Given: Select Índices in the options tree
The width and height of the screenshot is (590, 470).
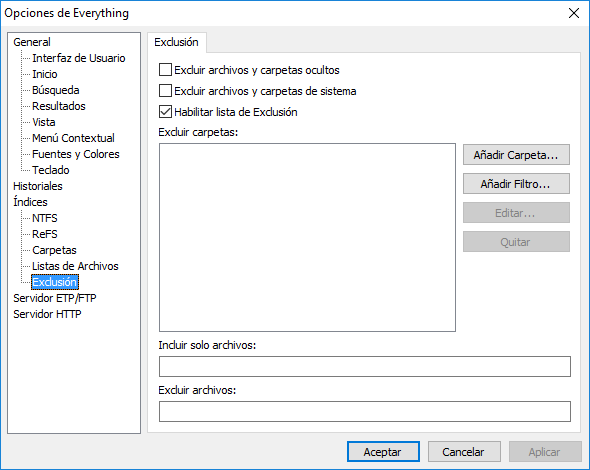Looking at the screenshot, I should click(30, 202).
